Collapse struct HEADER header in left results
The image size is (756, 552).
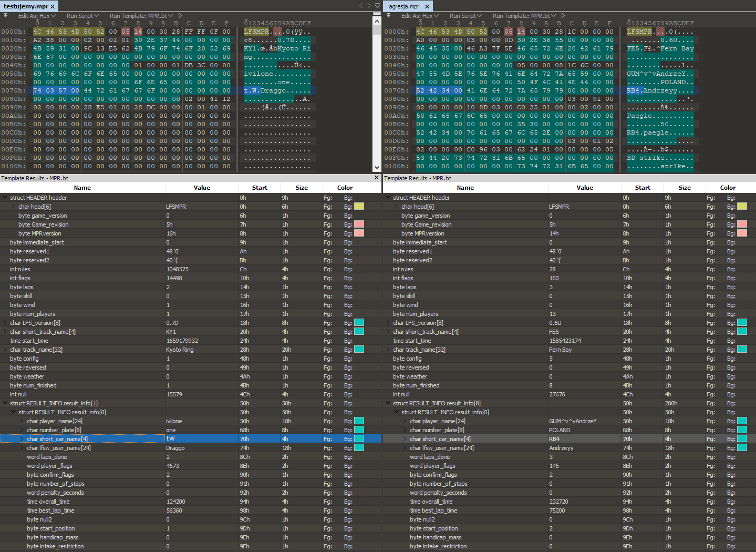coord(5,198)
